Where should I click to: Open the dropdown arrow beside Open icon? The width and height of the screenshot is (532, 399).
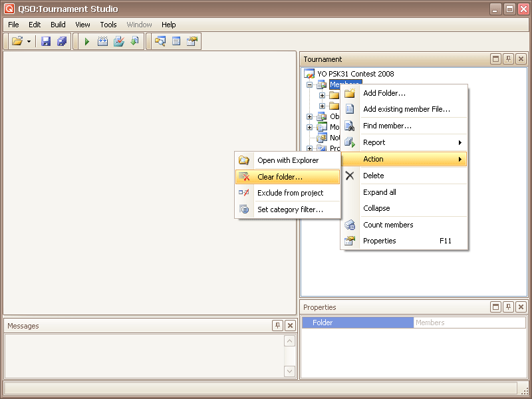point(29,41)
